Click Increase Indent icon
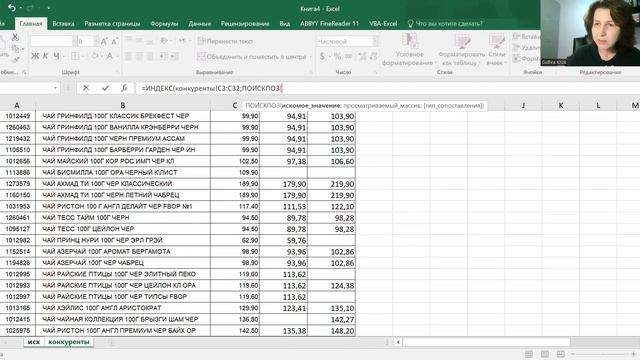Viewport: 640px width, 360px height. pos(174,56)
